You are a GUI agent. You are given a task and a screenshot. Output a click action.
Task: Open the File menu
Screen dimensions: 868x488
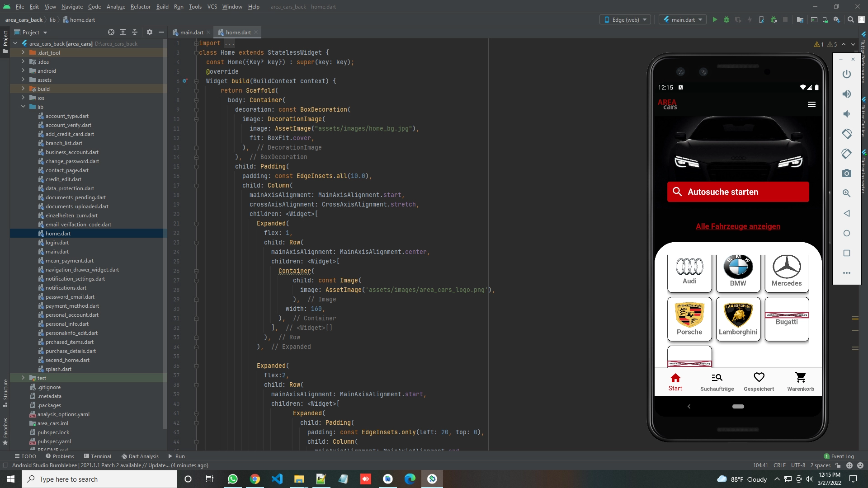(x=20, y=7)
